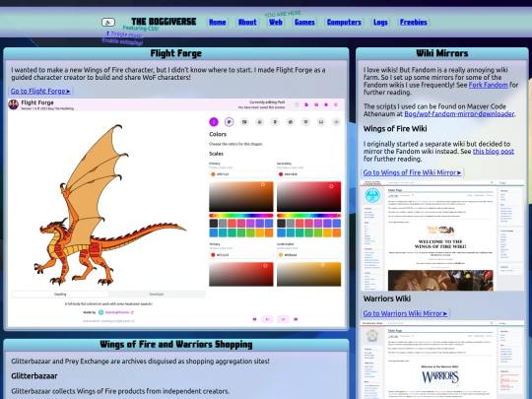Enable autoplay link in header
The height and width of the screenshot is (399, 532).
122,41
